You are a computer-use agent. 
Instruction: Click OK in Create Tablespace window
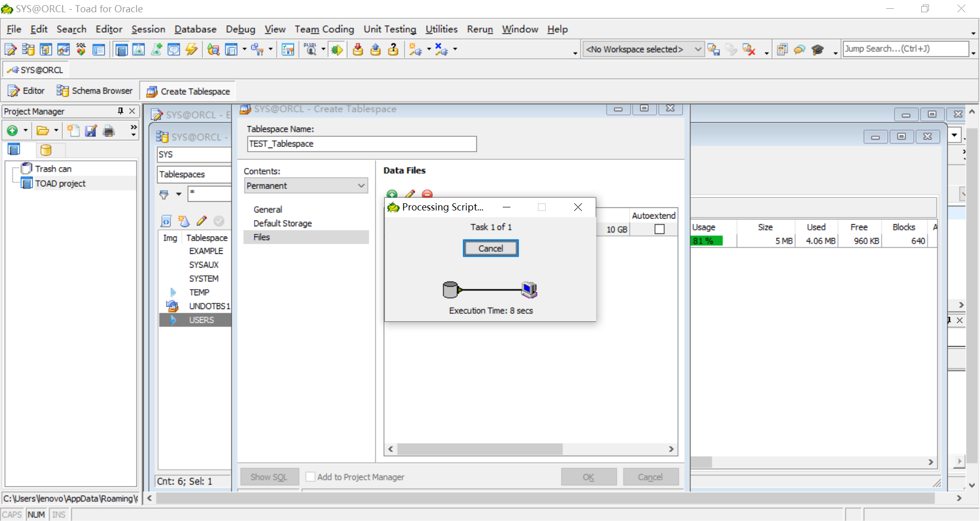tap(589, 477)
